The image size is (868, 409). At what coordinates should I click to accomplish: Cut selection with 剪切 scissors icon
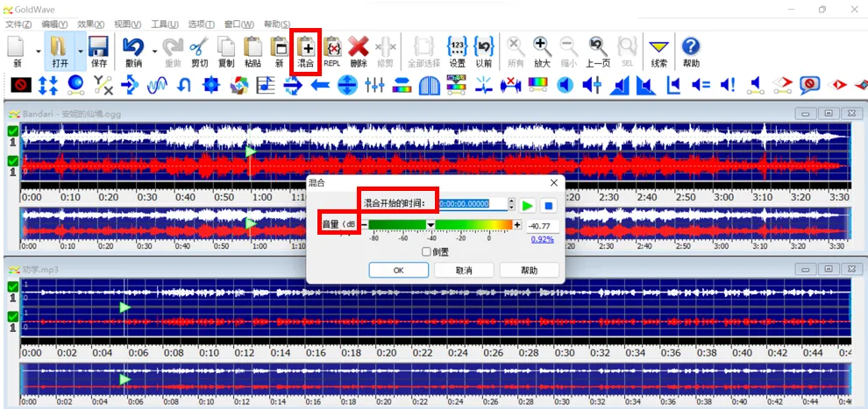pos(199,47)
